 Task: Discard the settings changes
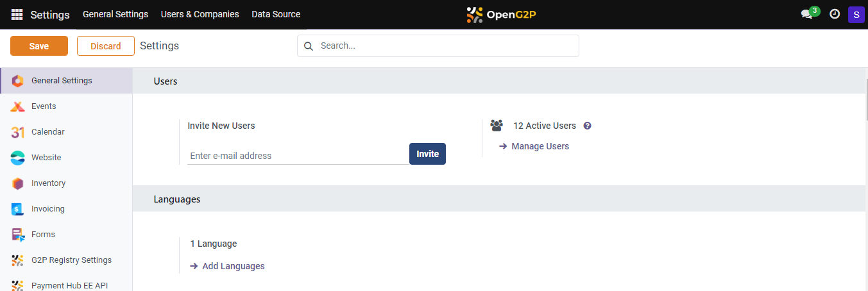tap(106, 46)
